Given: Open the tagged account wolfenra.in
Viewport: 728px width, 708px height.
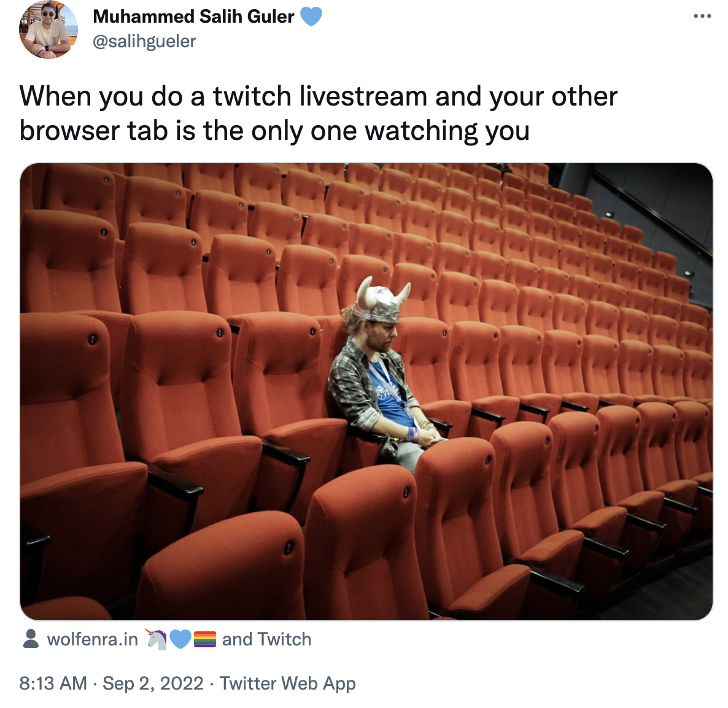Looking at the screenshot, I should [93, 639].
